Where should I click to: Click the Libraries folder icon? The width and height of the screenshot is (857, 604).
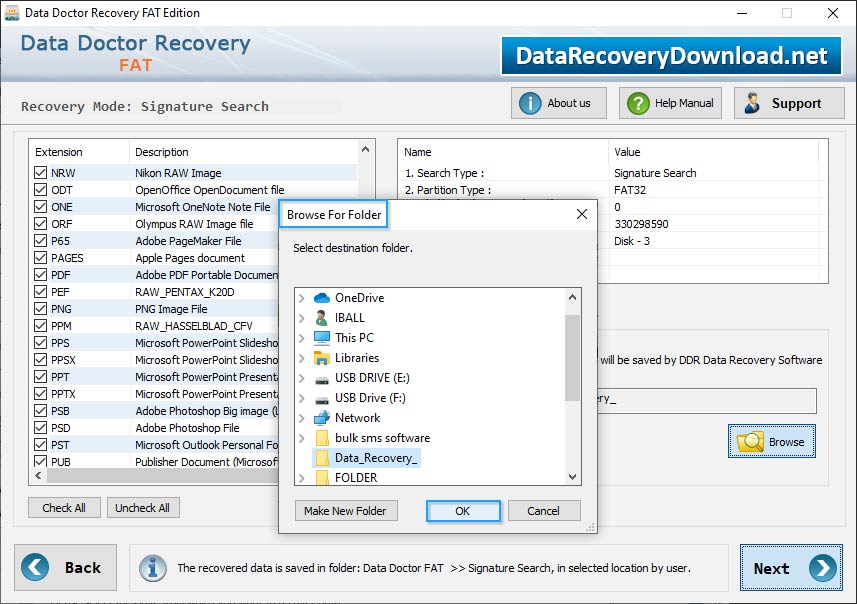pyautogui.click(x=322, y=358)
